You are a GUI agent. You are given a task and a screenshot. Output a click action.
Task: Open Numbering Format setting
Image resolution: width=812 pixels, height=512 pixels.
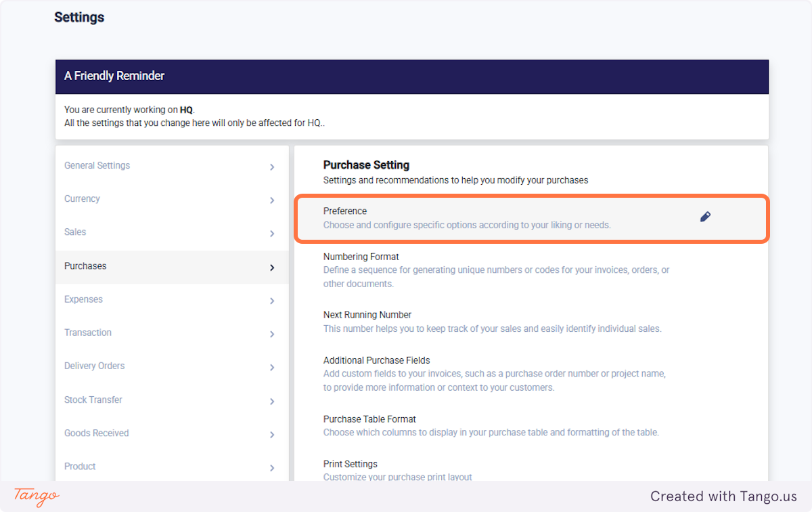531,270
